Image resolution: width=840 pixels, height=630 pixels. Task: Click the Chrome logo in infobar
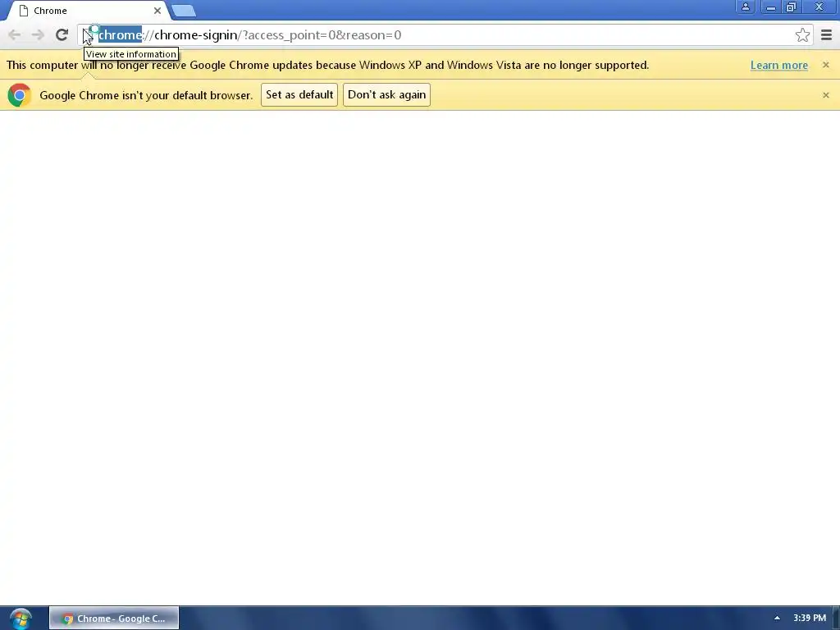pos(20,95)
